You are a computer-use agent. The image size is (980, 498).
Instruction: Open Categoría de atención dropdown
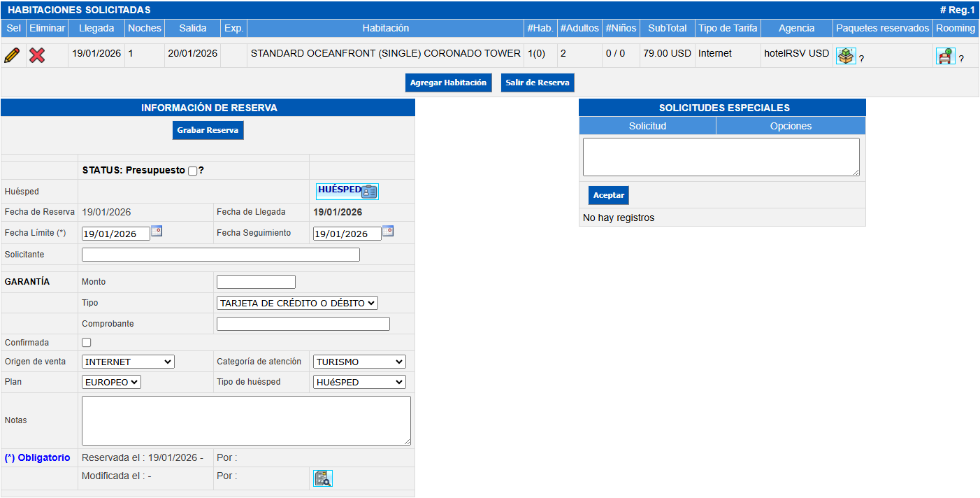tap(359, 362)
